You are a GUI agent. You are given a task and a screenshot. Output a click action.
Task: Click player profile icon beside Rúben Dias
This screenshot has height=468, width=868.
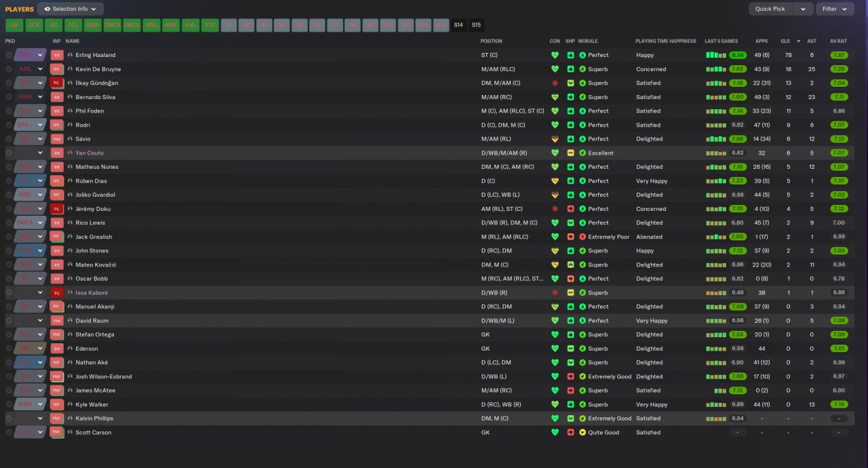pyautogui.click(x=70, y=181)
